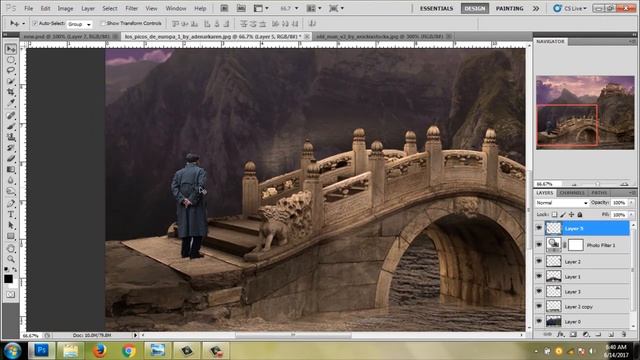The width and height of the screenshot is (640, 360).
Task: Enable Show Transform Controls checkbox
Action: pos(103,23)
